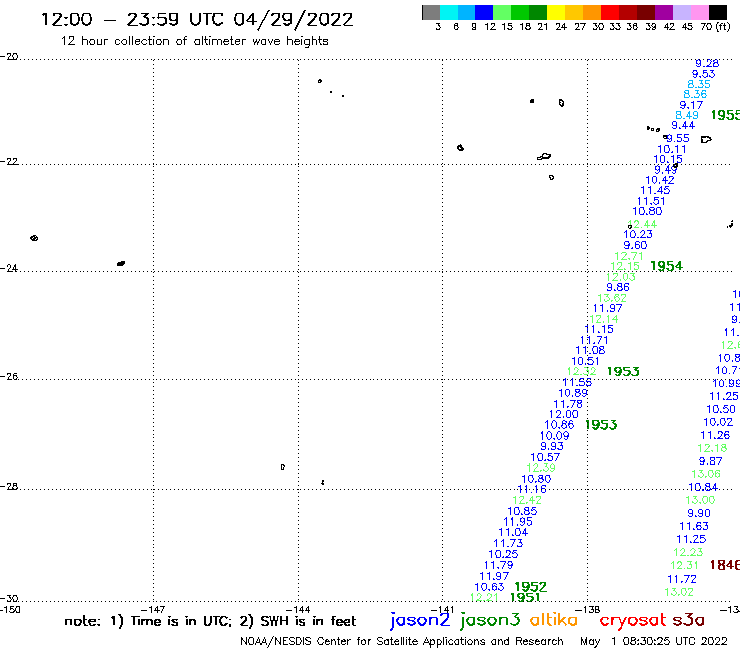Pick the bright red swatch in the height scale
Screen dimensions: 740x650
(x=610, y=12)
